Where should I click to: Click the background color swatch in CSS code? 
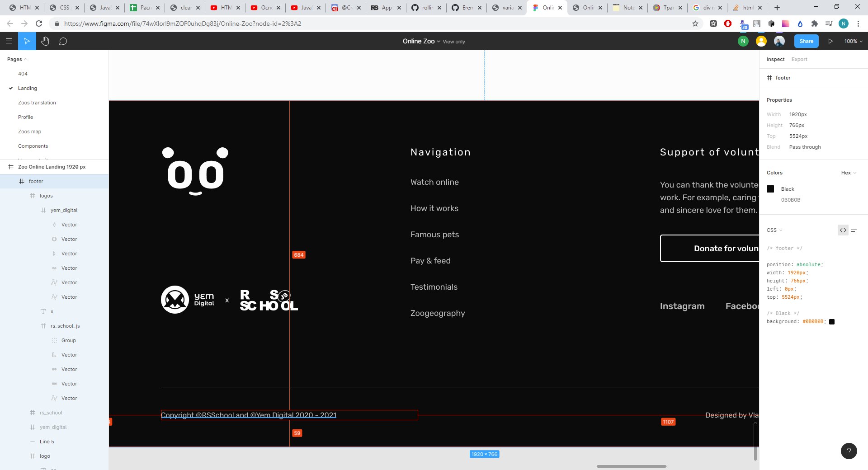click(x=832, y=322)
